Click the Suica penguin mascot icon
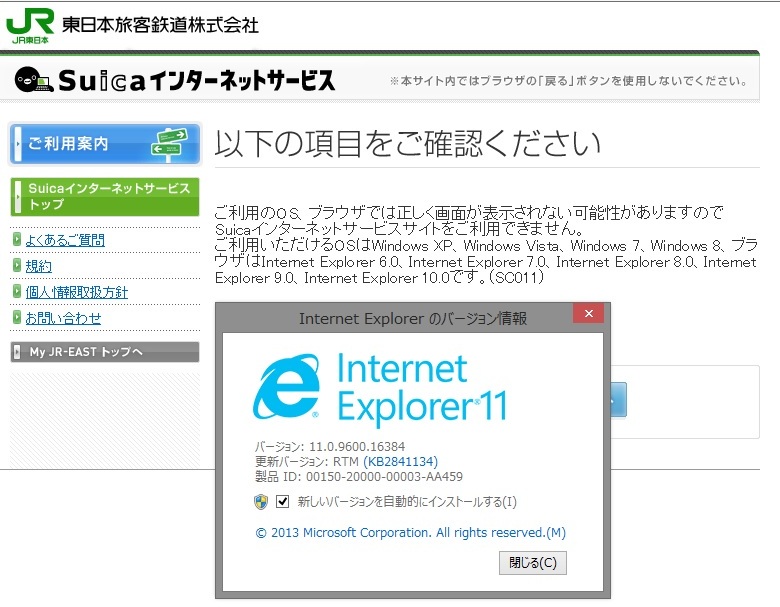Viewport: 780px width, 607px height. coord(33,80)
